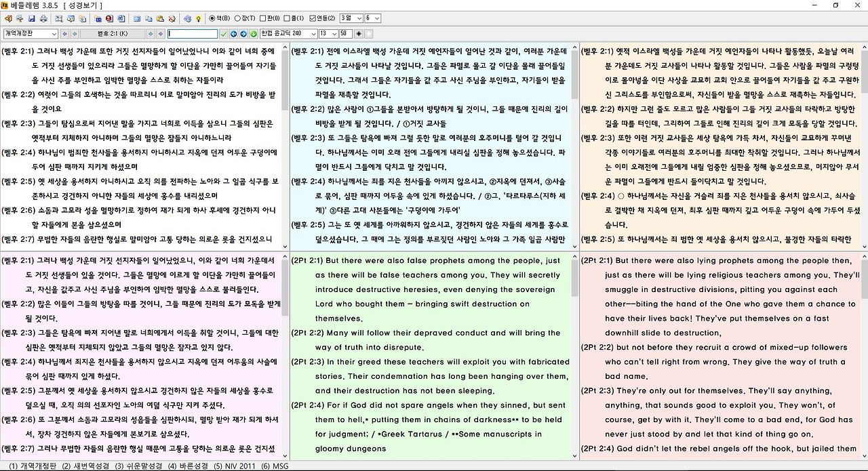
Task: Click the arrow button immediately left of 벧후 2:1 (K)
Action: tap(75, 33)
